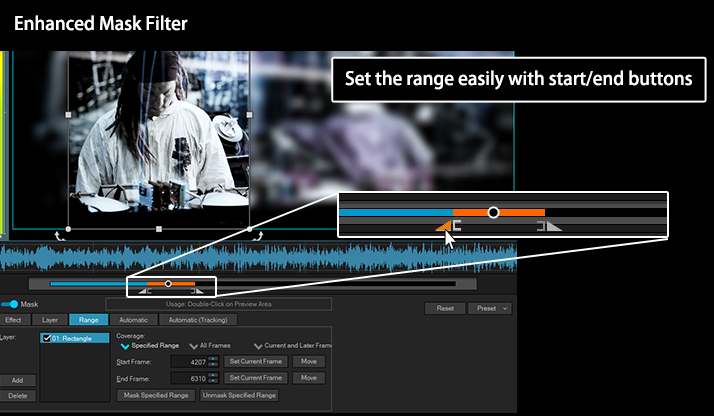Image resolution: width=714 pixels, height=416 pixels.
Task: Click Unmask Specified Range button
Action: point(239,396)
